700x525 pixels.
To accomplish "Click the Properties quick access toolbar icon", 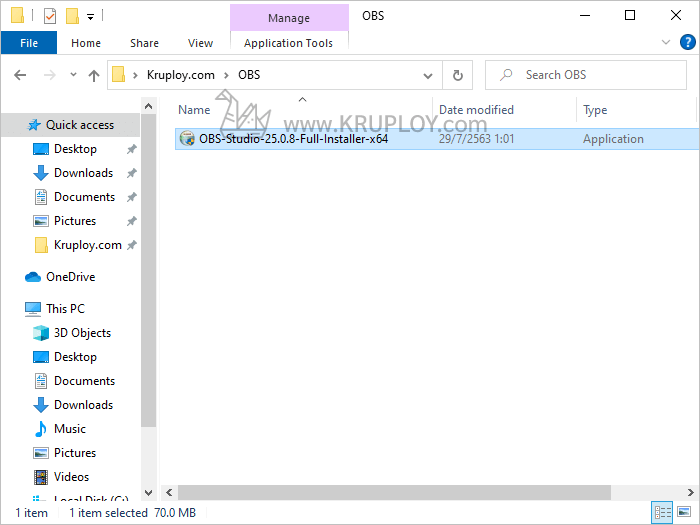I will click(x=50, y=16).
